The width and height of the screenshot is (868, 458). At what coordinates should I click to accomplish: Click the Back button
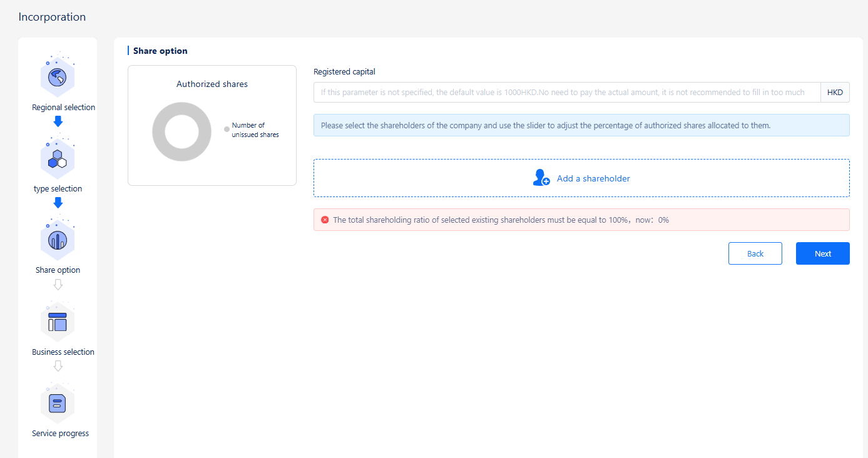pos(755,253)
